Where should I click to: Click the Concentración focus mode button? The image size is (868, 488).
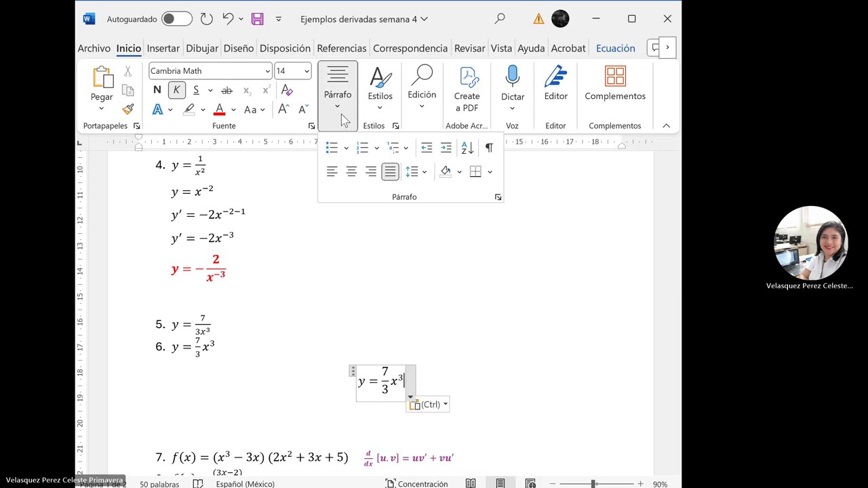[416, 483]
